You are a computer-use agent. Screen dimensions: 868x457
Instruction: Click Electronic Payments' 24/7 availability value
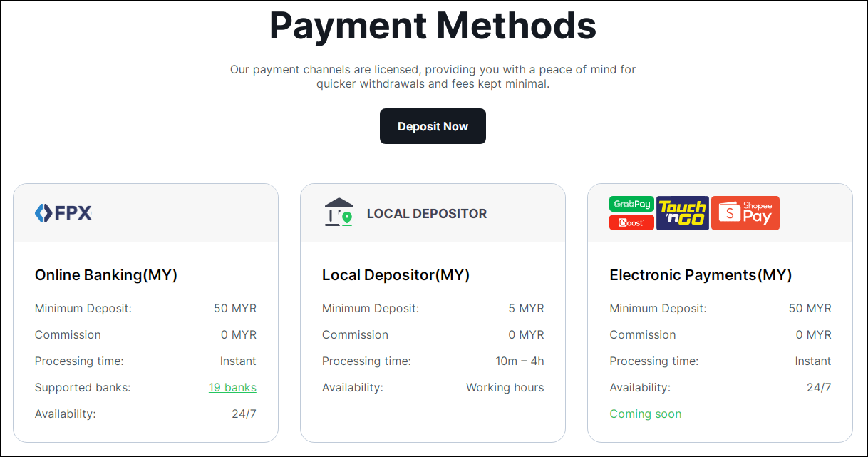click(x=819, y=387)
